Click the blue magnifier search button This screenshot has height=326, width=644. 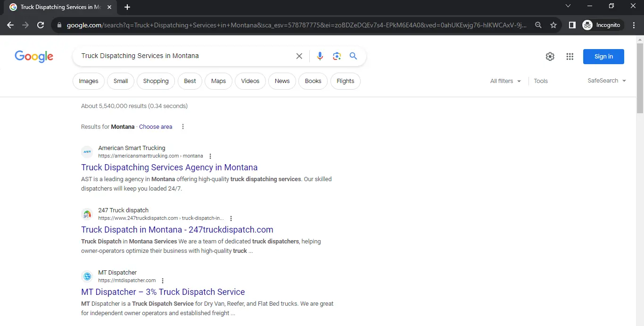[x=353, y=56]
